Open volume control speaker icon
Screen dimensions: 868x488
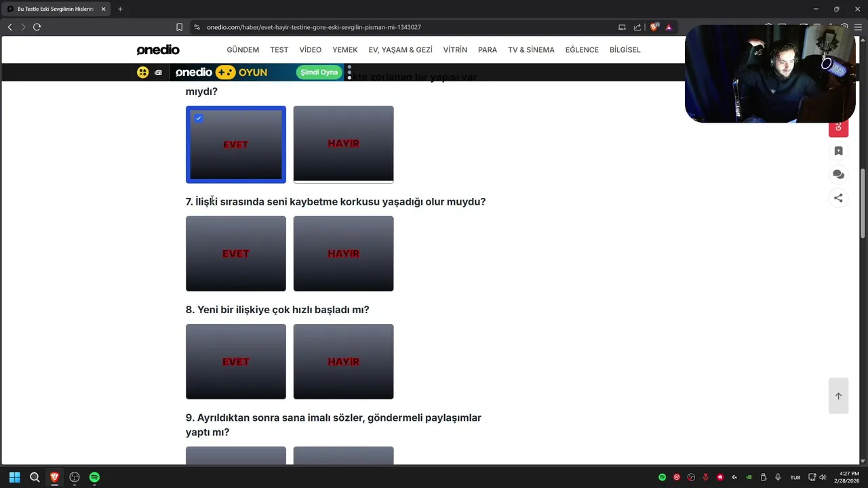[823, 477]
